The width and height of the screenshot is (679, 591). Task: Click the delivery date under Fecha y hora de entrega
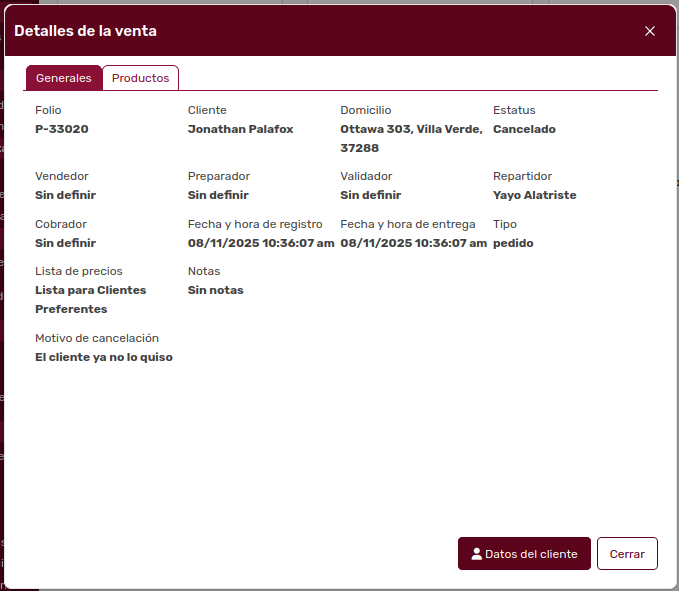413,243
